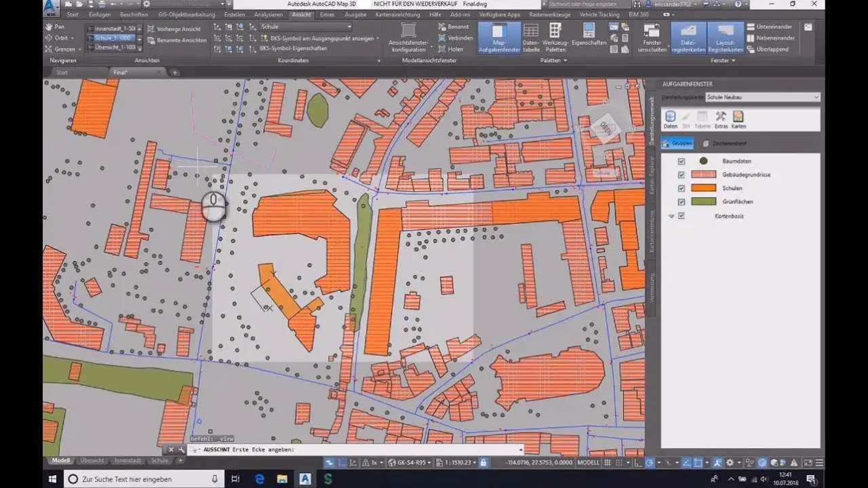Switch to the Analysieren ribbon tab
Screen dimensions: 868x488
tap(269, 14)
